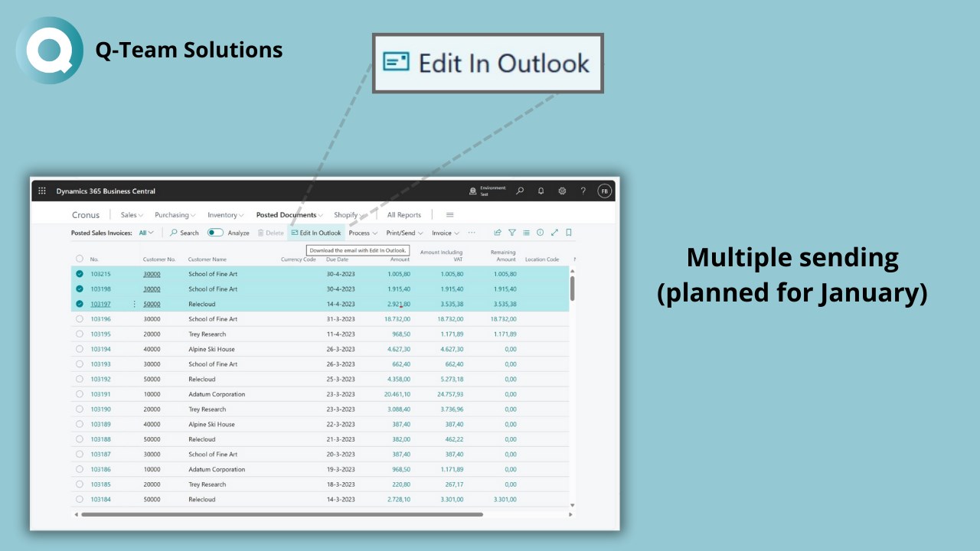Open the notifications bell
Screen dimensions: 980x551
pos(541,191)
